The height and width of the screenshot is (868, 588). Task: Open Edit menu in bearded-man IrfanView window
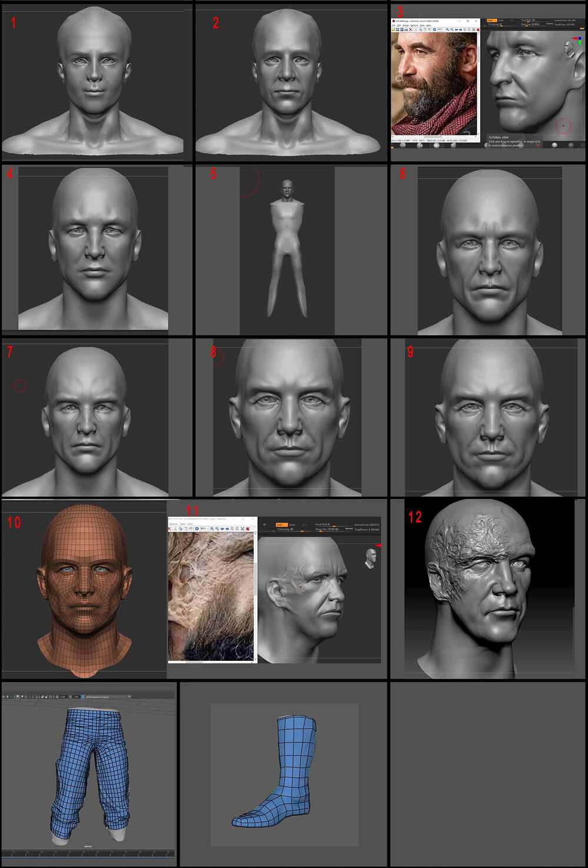400,25
